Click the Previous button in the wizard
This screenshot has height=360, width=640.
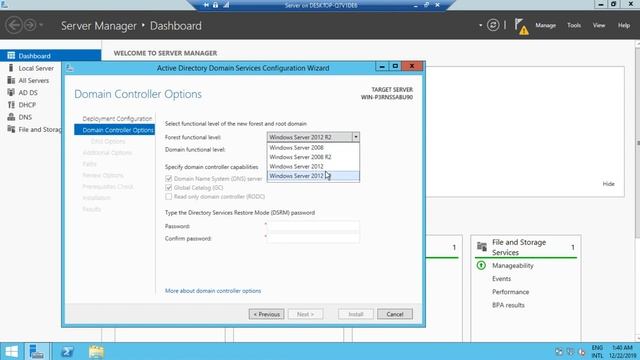click(x=267, y=314)
